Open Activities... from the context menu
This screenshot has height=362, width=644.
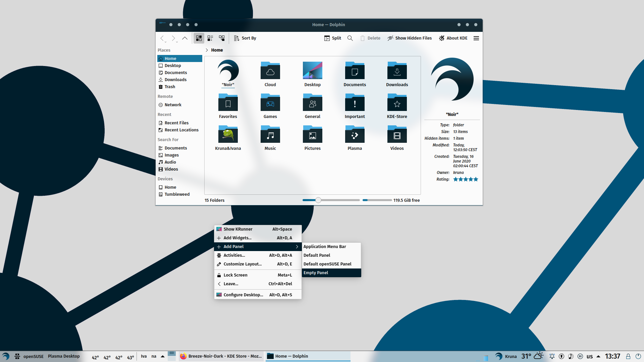pyautogui.click(x=258, y=255)
